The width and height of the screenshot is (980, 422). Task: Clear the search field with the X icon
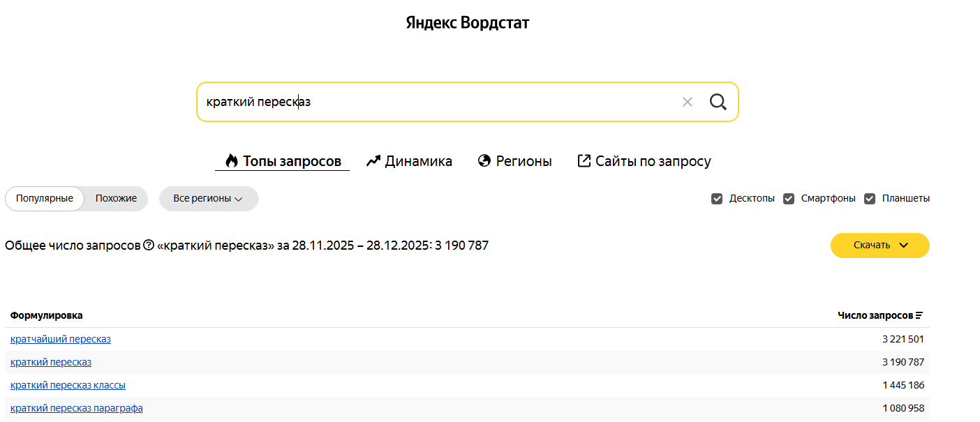click(x=688, y=102)
